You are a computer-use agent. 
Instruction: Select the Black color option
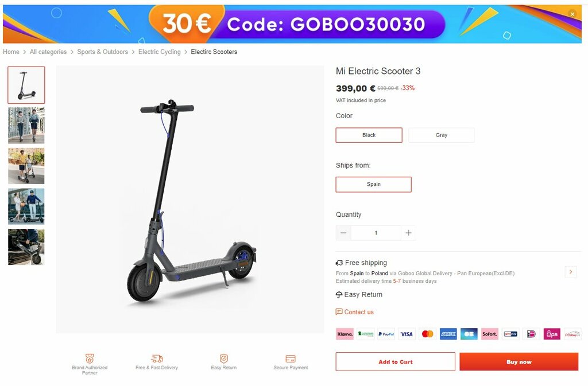click(369, 135)
